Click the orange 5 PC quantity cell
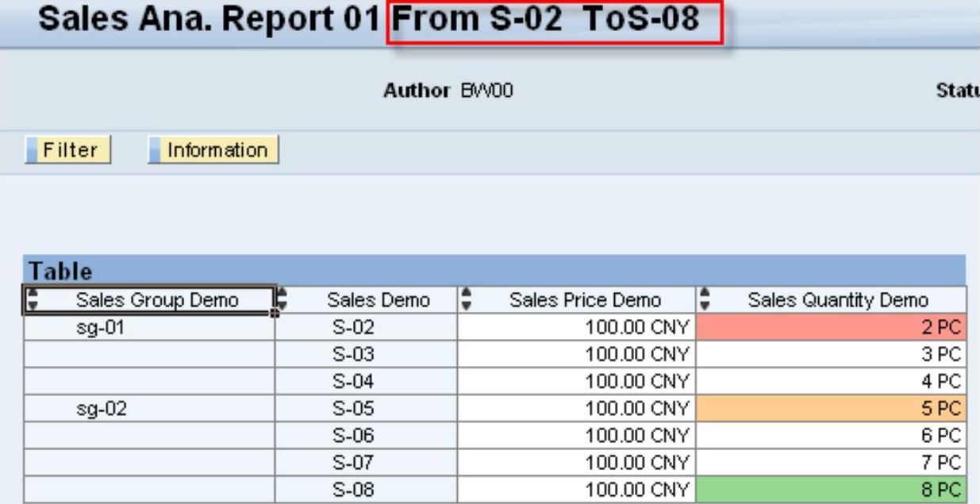Image resolution: width=980 pixels, height=504 pixels. (x=831, y=409)
